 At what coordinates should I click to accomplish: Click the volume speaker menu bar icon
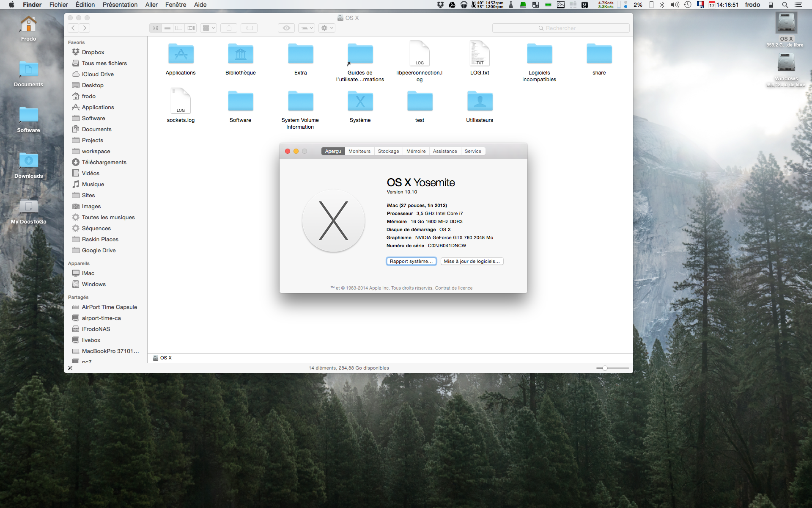[x=675, y=5]
